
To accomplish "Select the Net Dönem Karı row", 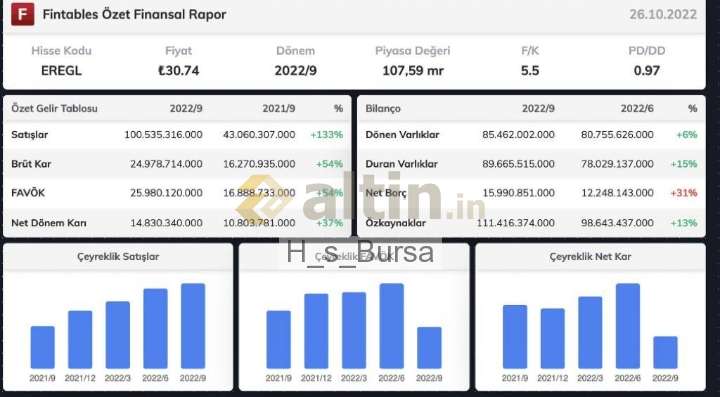I will point(177,223).
